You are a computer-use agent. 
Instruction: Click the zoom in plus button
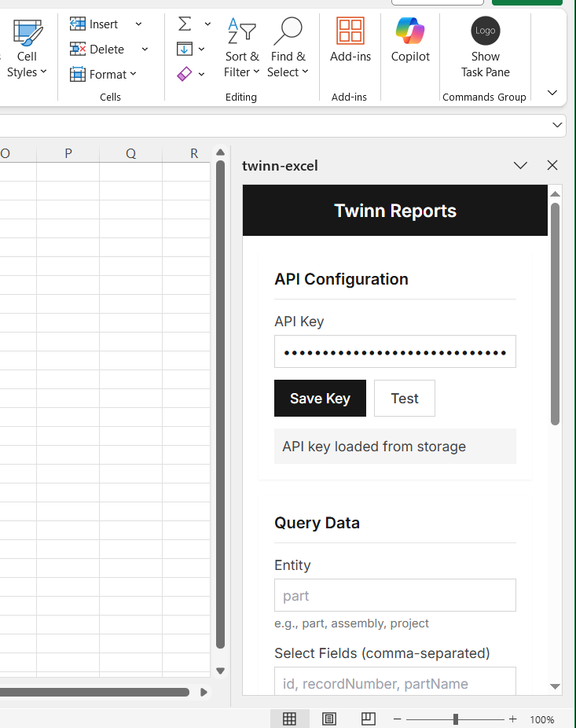[x=513, y=719]
